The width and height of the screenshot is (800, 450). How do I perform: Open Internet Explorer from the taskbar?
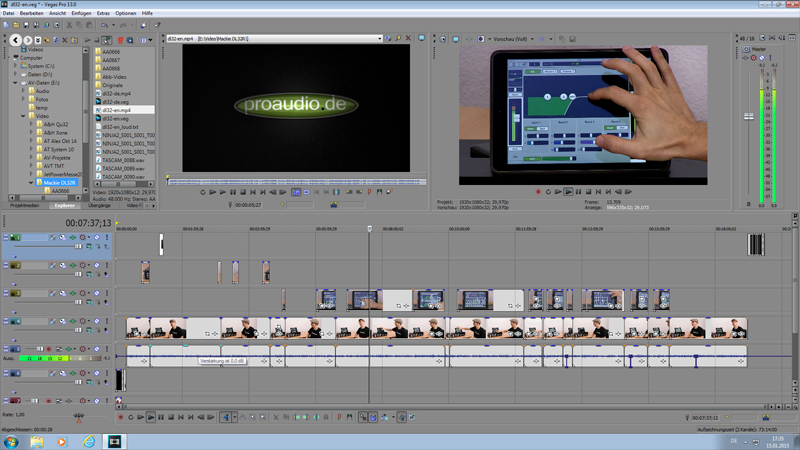click(88, 441)
